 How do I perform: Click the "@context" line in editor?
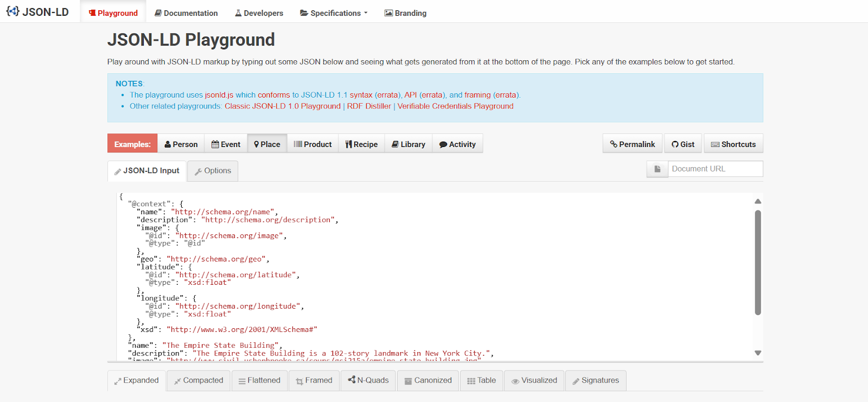click(x=156, y=204)
